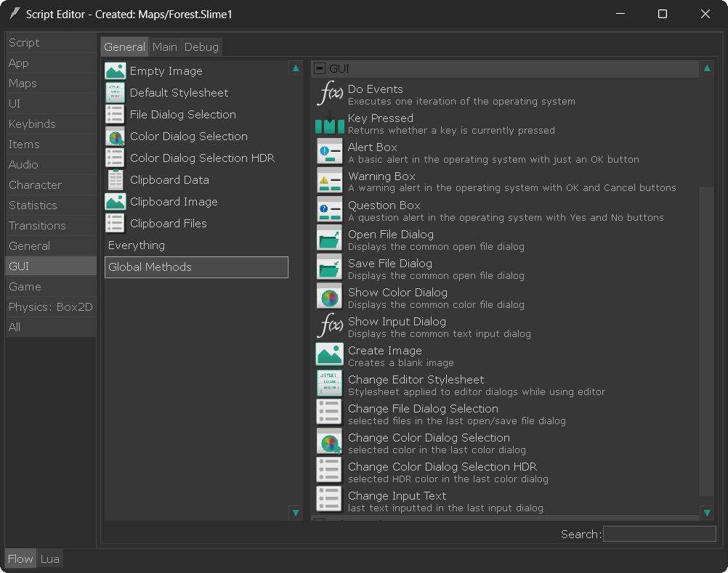Click the left list scroll-down arrow
728x573 pixels.
click(x=296, y=513)
